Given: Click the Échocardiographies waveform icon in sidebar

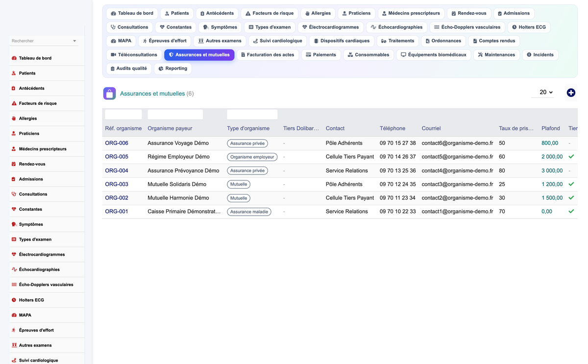Looking at the screenshot, I should tap(14, 270).
